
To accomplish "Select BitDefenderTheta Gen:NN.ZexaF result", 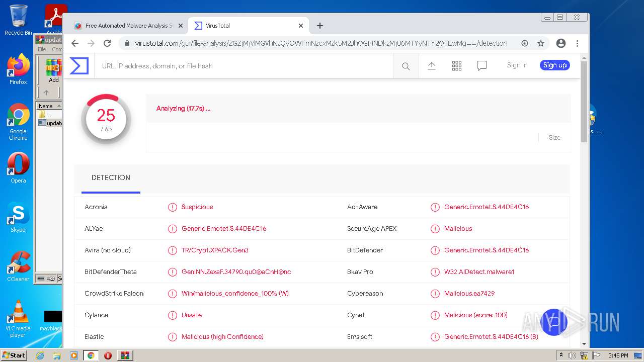I will [x=236, y=272].
